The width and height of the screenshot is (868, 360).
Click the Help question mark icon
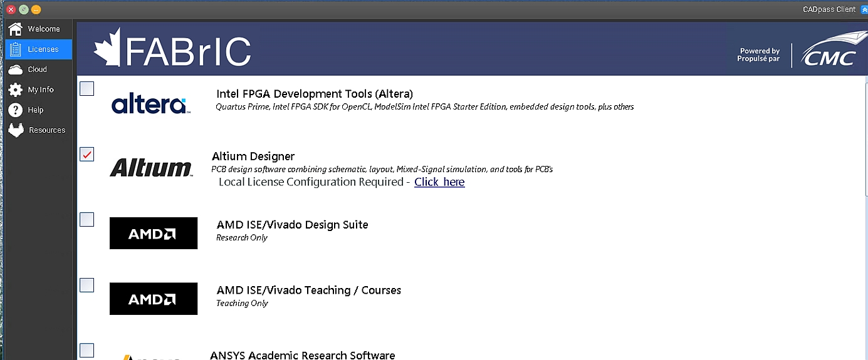(x=16, y=110)
